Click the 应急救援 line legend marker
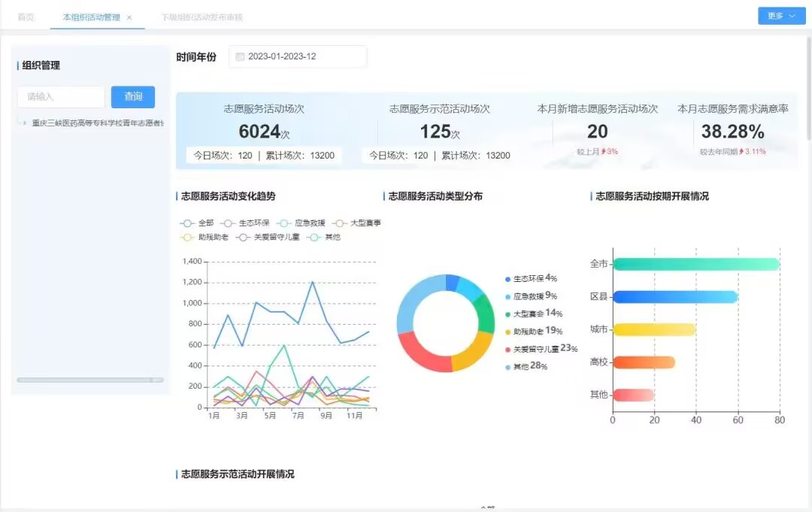 [x=283, y=223]
